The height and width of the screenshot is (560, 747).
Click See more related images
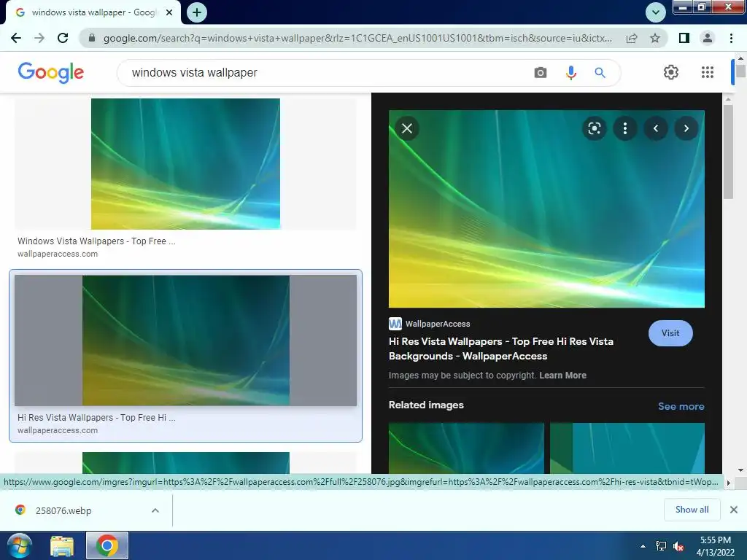681,406
